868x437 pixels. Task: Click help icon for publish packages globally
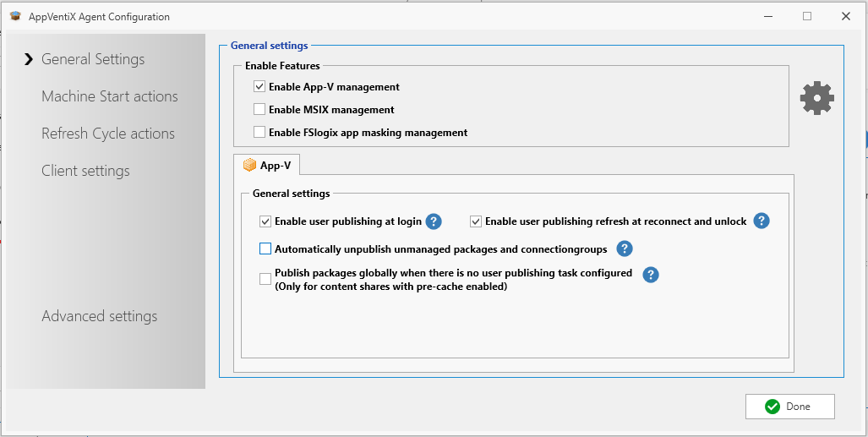click(651, 275)
